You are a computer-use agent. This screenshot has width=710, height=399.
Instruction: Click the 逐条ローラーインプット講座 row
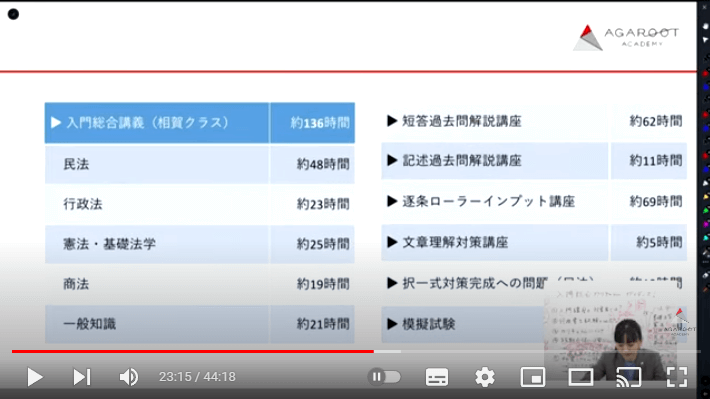coord(494,201)
